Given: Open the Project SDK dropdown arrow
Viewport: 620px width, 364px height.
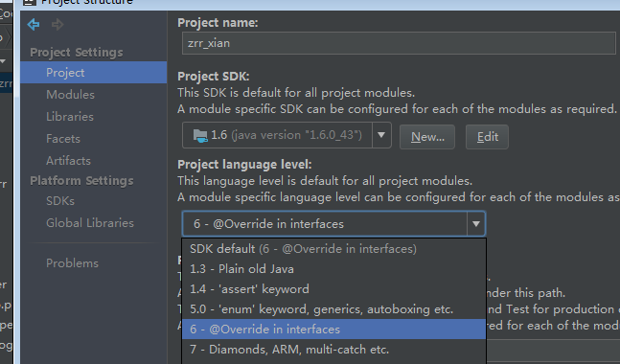Looking at the screenshot, I should point(381,135).
